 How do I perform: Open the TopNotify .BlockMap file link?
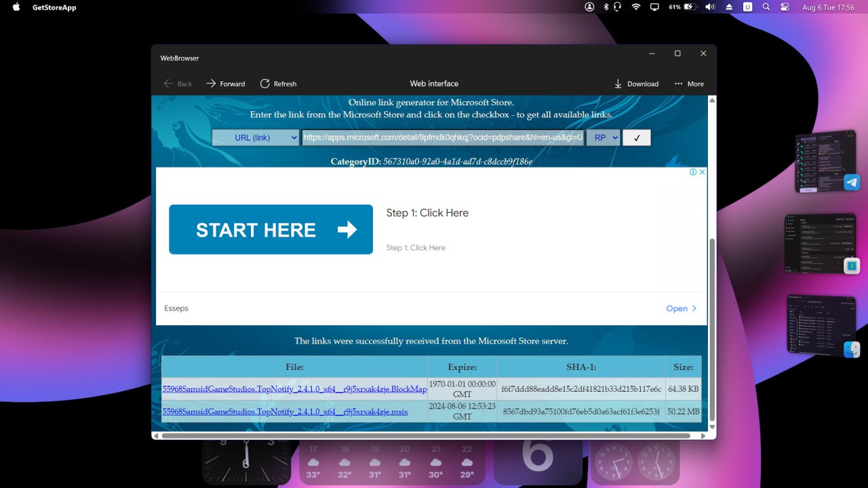295,389
